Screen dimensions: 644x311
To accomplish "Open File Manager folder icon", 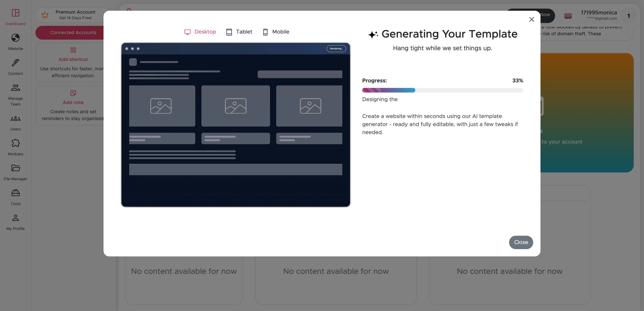I will tap(16, 168).
